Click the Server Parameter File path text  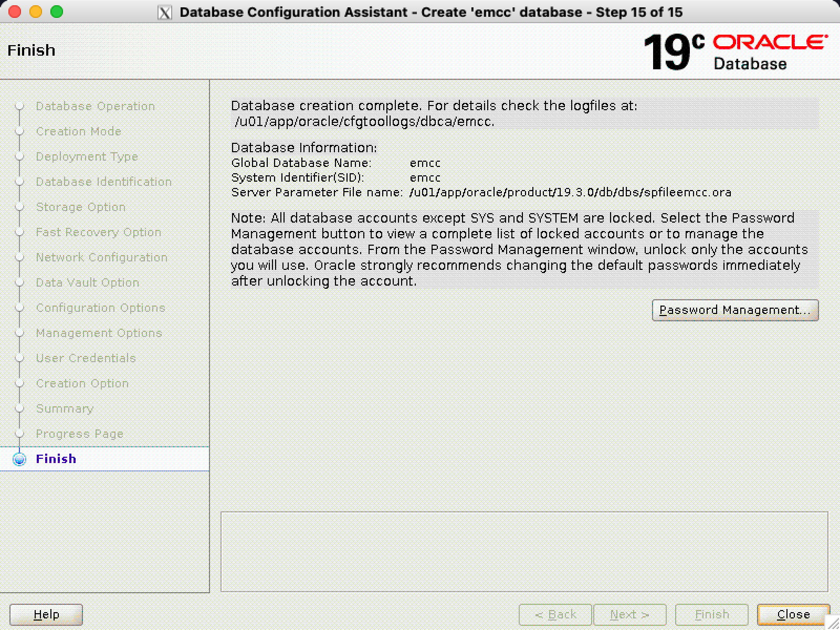click(x=570, y=193)
